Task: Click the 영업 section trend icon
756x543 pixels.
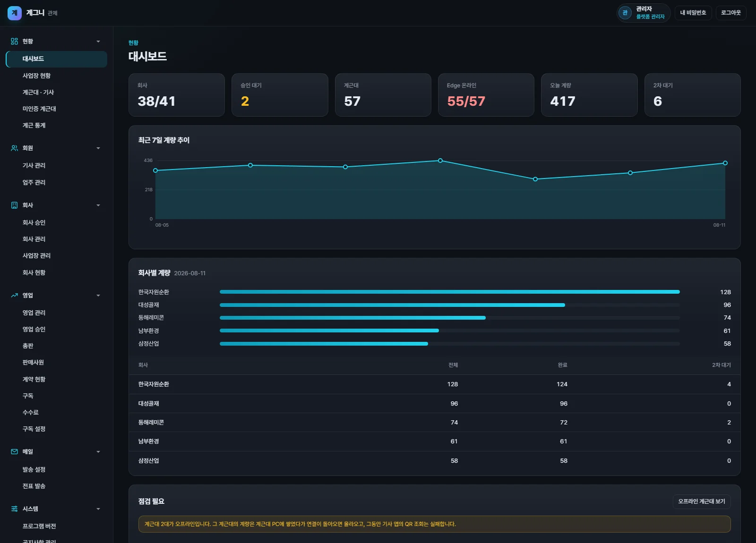Action: coord(15,296)
